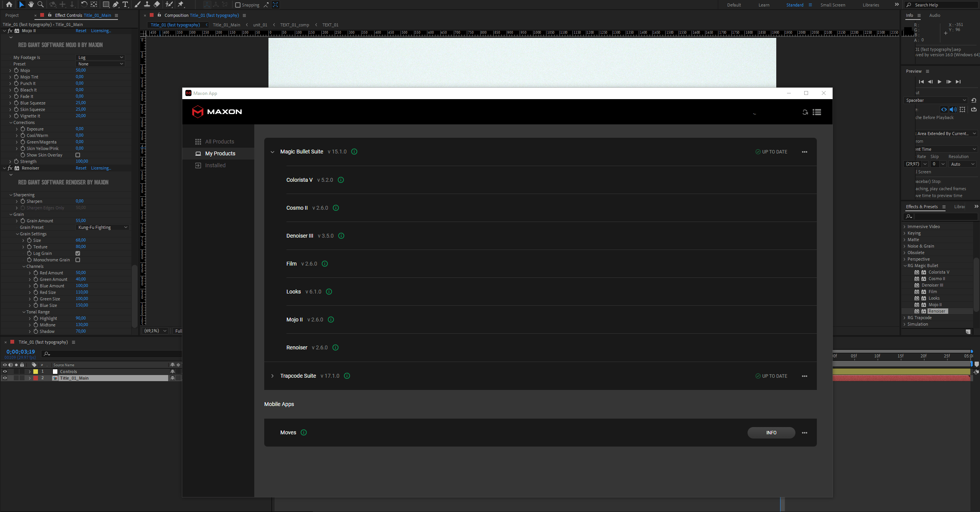Select the Roto Brush tool

169,5
